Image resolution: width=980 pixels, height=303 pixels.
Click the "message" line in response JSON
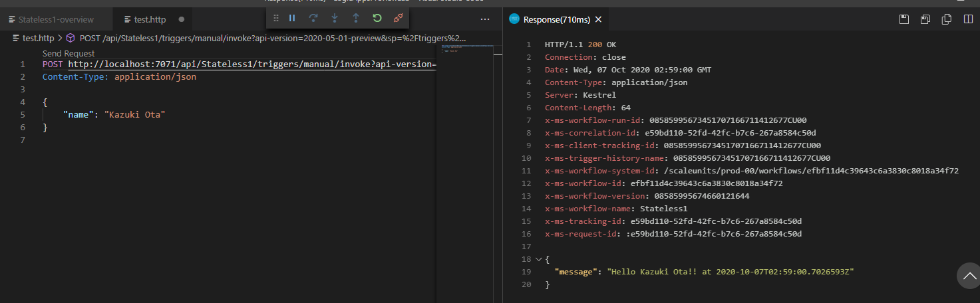tap(705, 272)
